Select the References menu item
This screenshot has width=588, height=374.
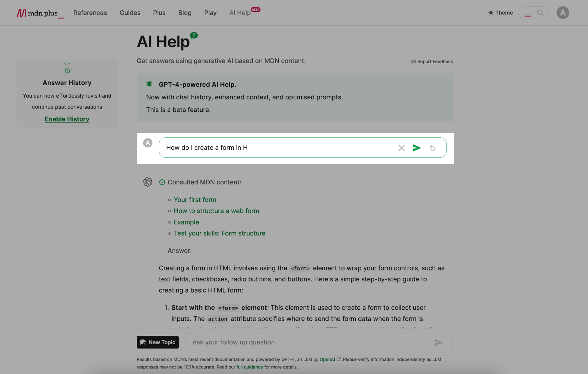90,12
